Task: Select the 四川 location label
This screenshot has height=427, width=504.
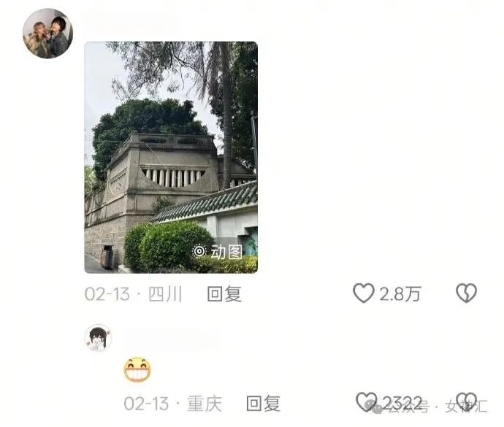Action: click(165, 294)
